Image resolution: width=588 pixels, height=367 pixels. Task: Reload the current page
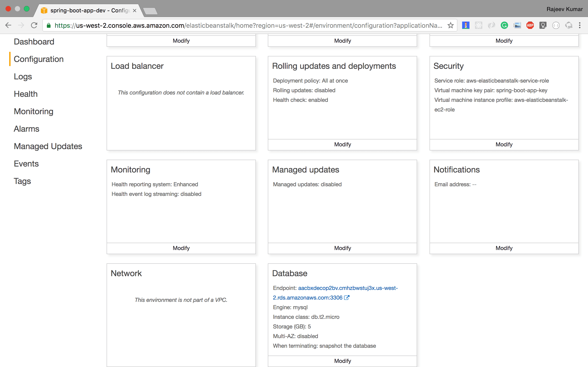click(x=34, y=25)
